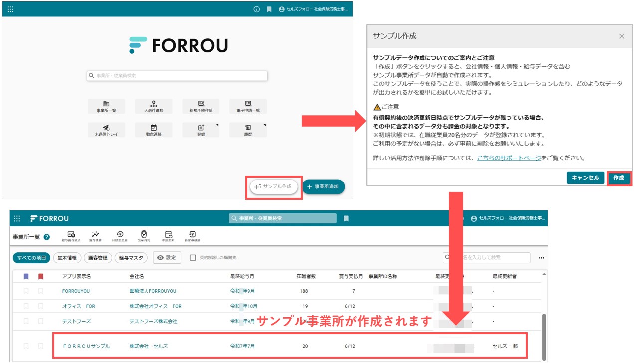Open the FORROUサンプル app name link

tap(86, 346)
